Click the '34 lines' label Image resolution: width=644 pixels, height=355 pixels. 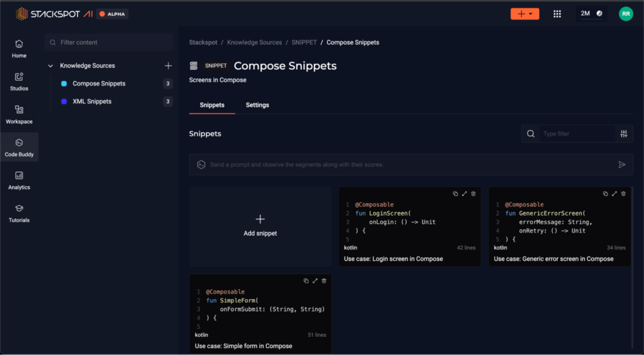[x=616, y=248]
